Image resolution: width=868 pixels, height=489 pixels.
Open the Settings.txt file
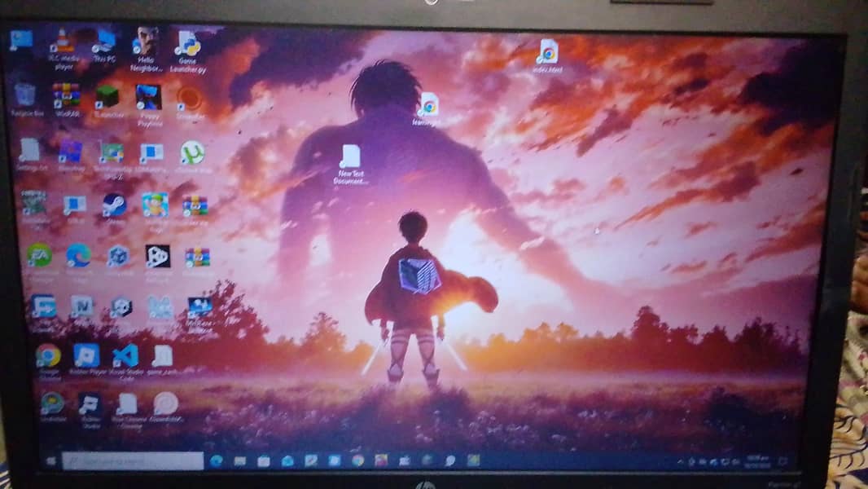pos(29,154)
